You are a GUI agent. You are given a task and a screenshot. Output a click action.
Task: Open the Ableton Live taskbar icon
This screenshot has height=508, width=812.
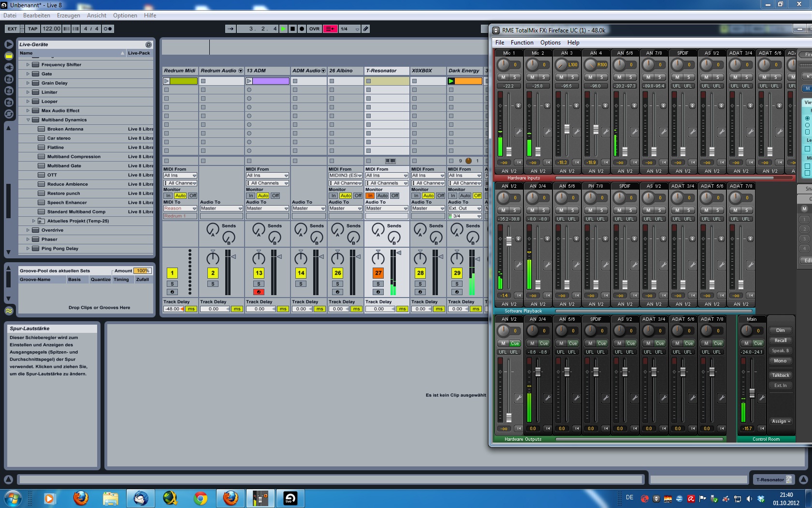coord(290,498)
